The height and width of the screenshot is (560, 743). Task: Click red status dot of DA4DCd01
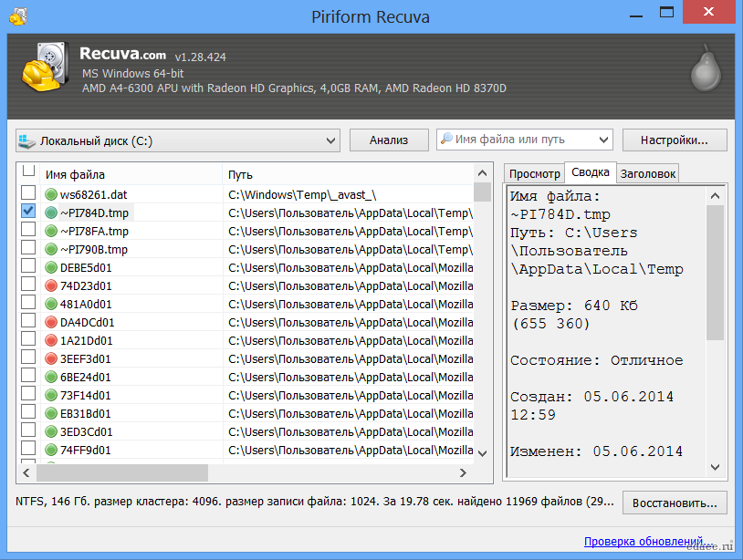click(51, 322)
